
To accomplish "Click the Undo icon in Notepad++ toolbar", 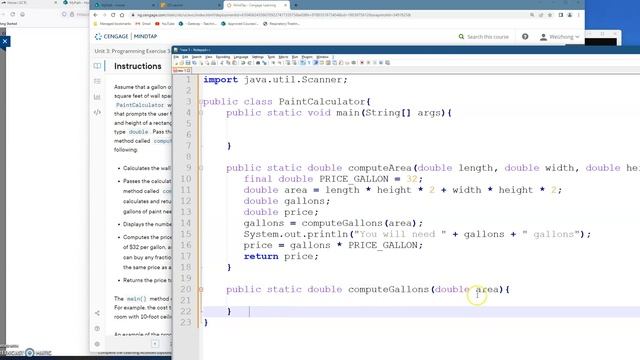I will pyautogui.click(x=243, y=62).
